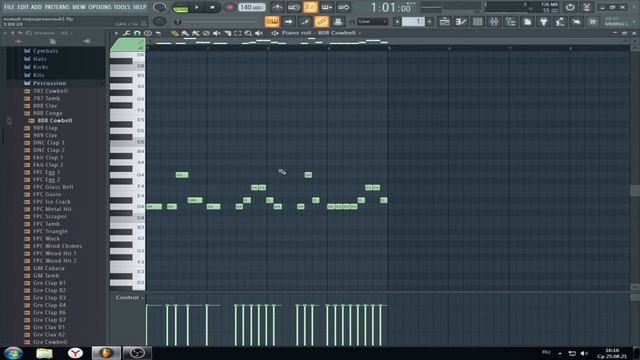Toggle the overdub/blend recording button
Image resolution: width=640 pixels, height=360 pixels.
tap(327, 7)
